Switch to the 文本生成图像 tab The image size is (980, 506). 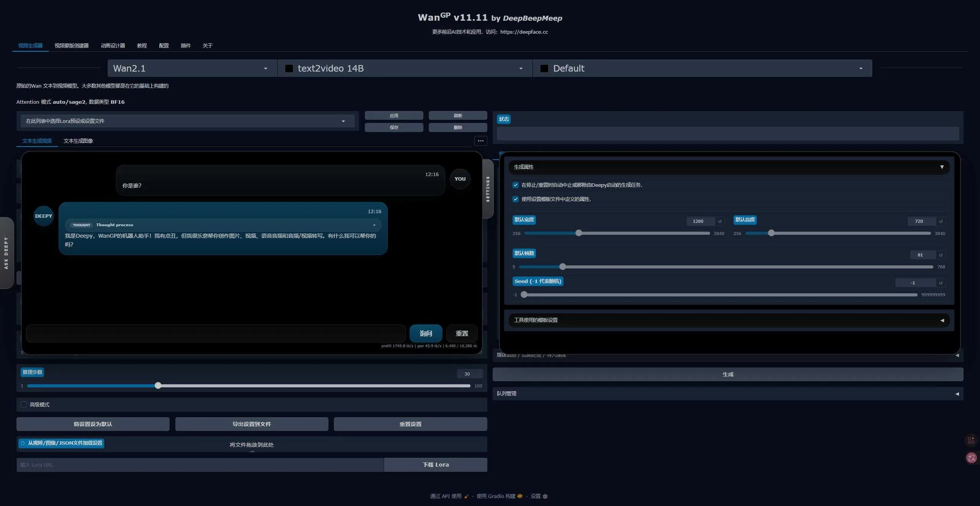[x=78, y=140]
